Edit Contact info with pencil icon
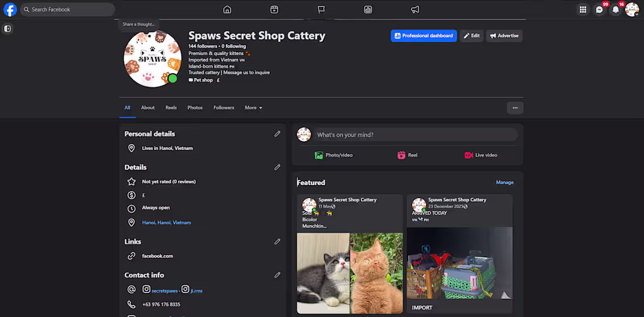Screen dimensions: 644x317 278,275
